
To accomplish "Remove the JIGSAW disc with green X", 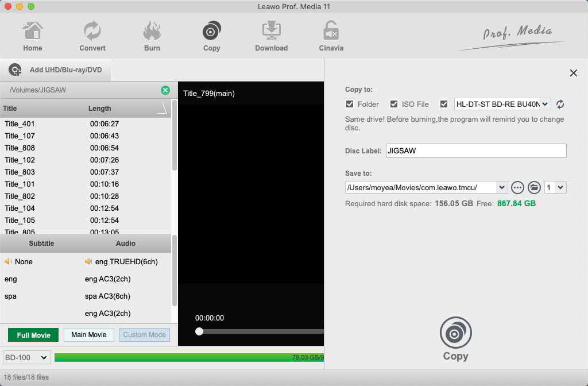I will (x=165, y=90).
